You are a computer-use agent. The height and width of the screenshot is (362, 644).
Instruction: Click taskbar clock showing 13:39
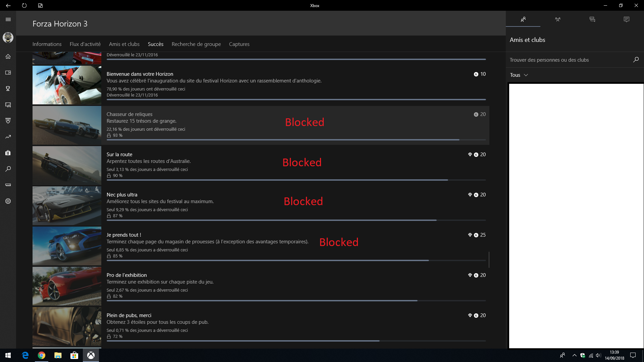pos(614,355)
